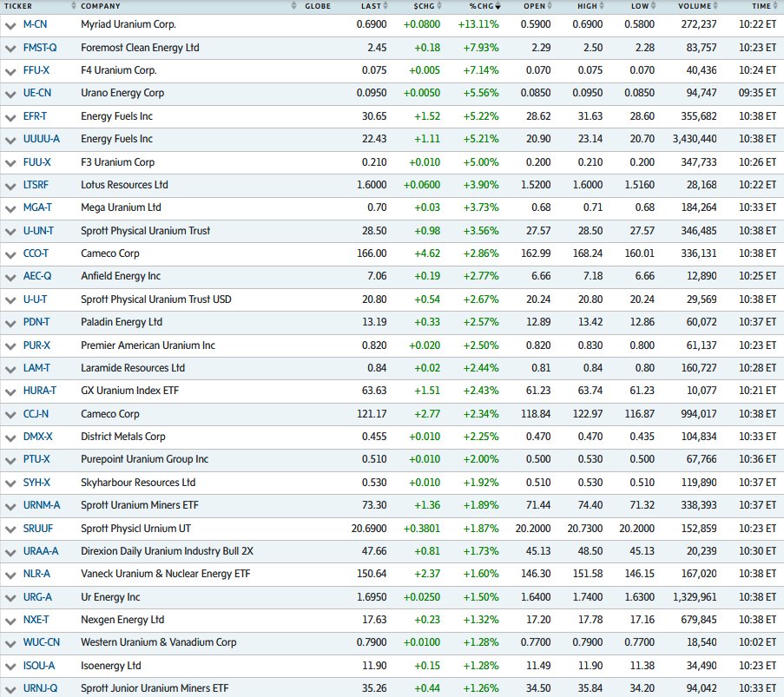Expand the NXE-T row chevron

pos(10,621)
